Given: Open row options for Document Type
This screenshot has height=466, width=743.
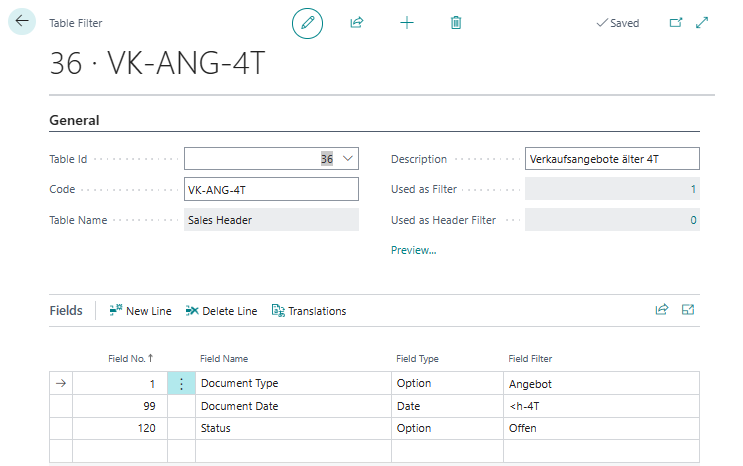Looking at the screenshot, I should click(181, 383).
